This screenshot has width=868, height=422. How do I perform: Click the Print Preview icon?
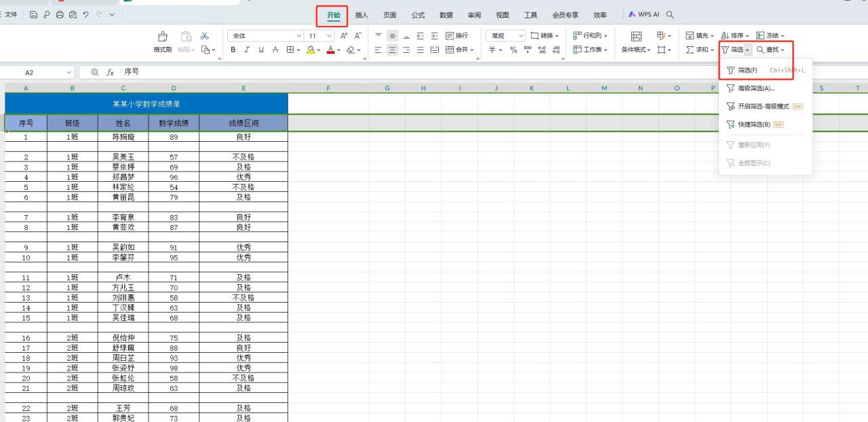[73, 14]
